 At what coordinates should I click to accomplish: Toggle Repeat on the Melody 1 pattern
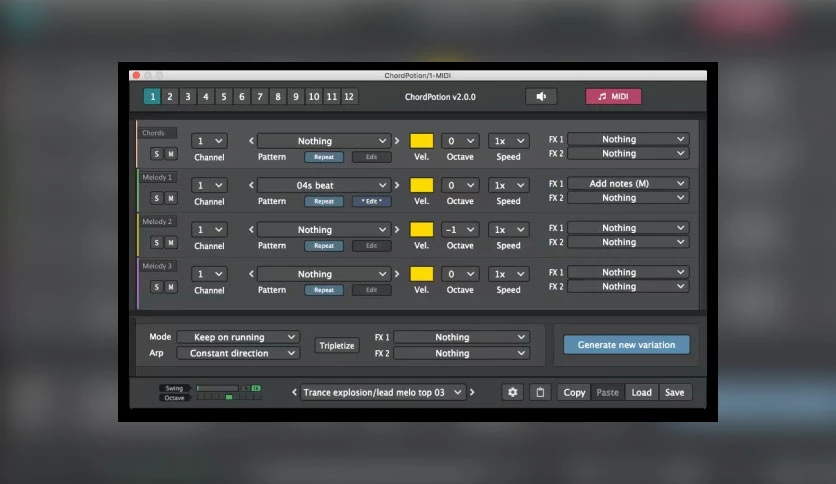click(x=324, y=201)
